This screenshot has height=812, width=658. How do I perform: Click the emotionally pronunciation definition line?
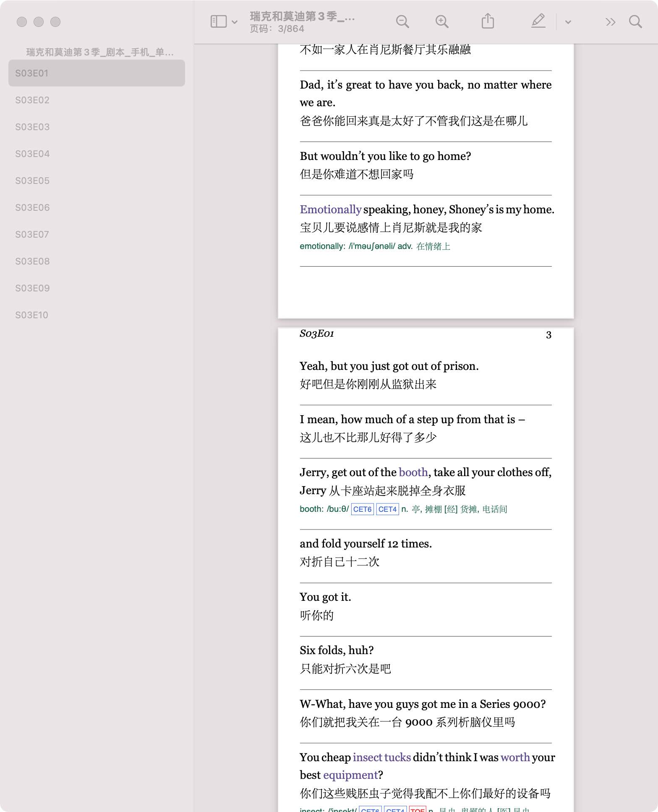[x=375, y=246]
